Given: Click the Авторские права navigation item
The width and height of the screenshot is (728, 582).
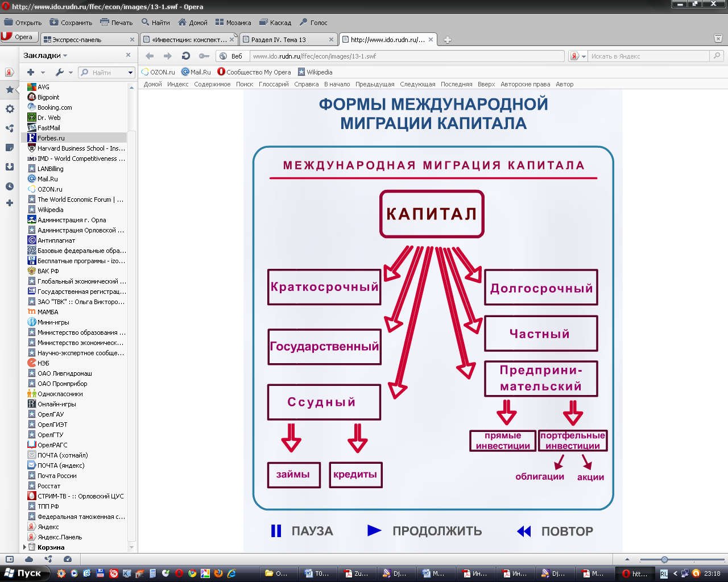Looking at the screenshot, I should (x=525, y=84).
